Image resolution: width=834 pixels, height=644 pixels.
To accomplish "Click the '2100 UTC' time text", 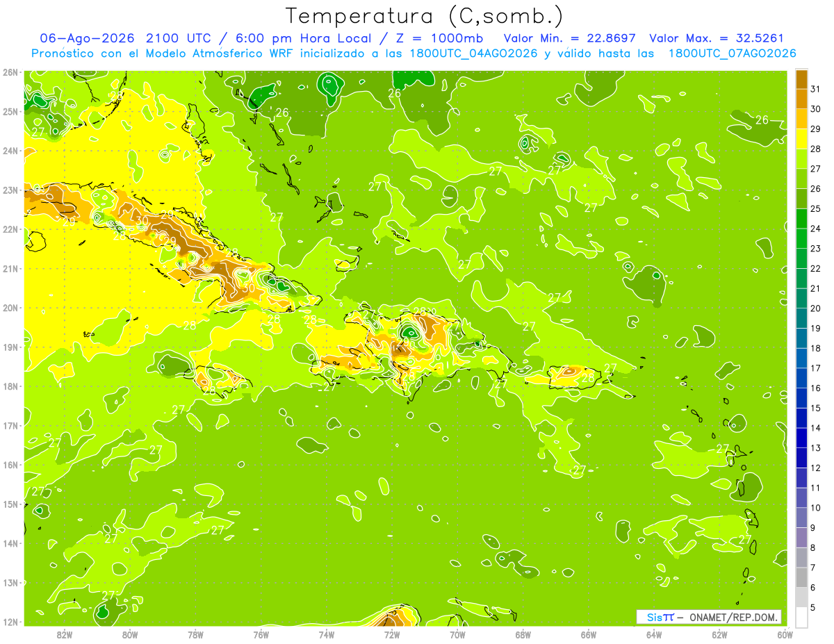I will coord(181,38).
